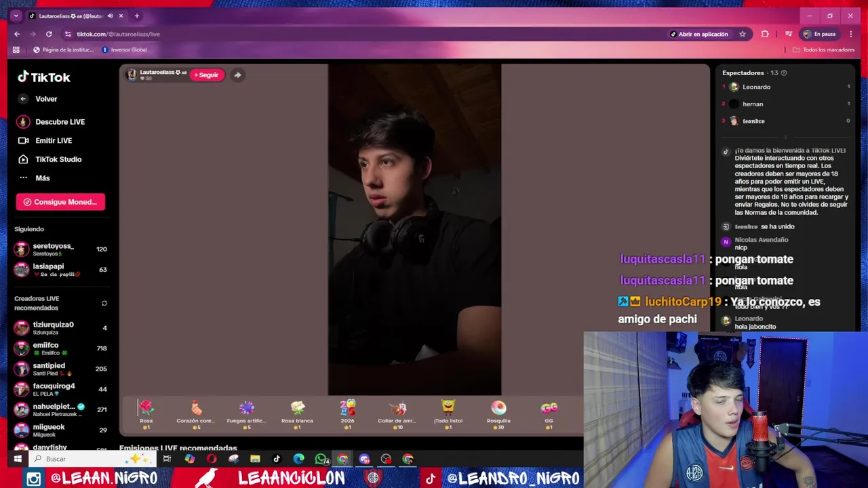Open Inversor Global bookmark
Screen dimensions: 868x488
point(124,49)
